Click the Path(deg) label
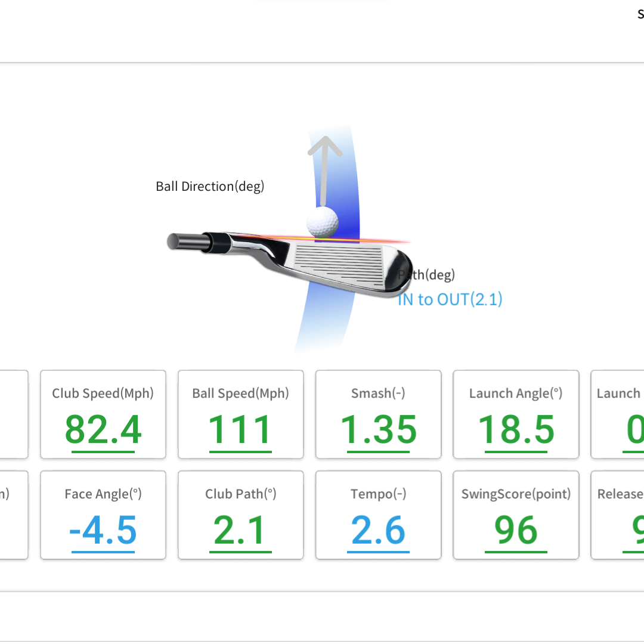Viewport: 644px width, 644px height. (x=427, y=274)
